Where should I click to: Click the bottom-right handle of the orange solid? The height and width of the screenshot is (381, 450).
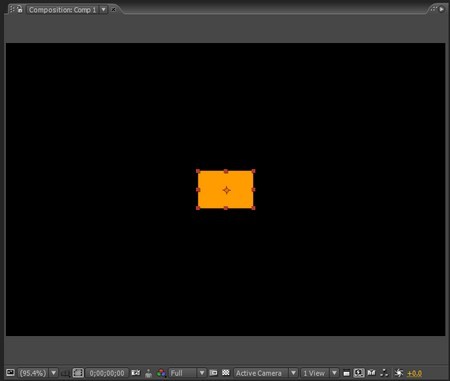(254, 208)
